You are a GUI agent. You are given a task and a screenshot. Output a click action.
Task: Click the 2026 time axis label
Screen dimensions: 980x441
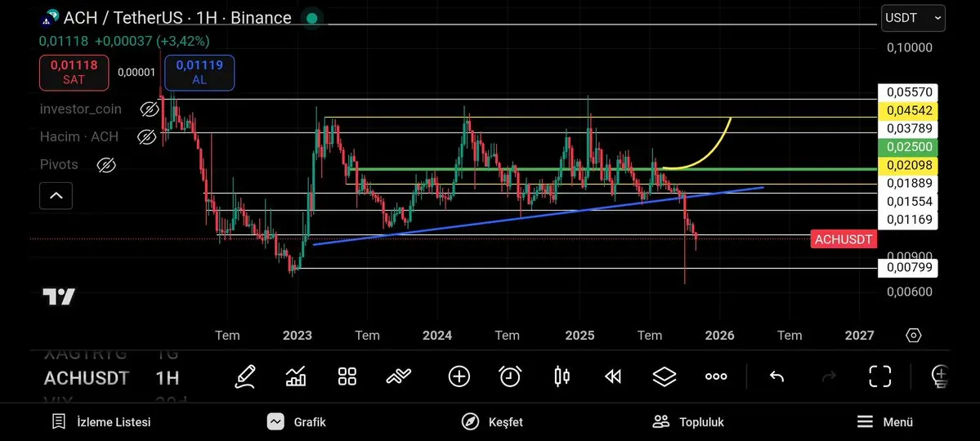(x=718, y=336)
